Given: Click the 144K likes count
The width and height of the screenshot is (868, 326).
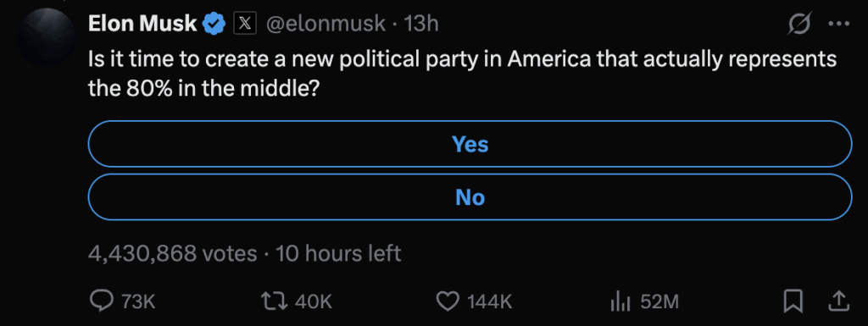Looking at the screenshot, I should coord(490,301).
